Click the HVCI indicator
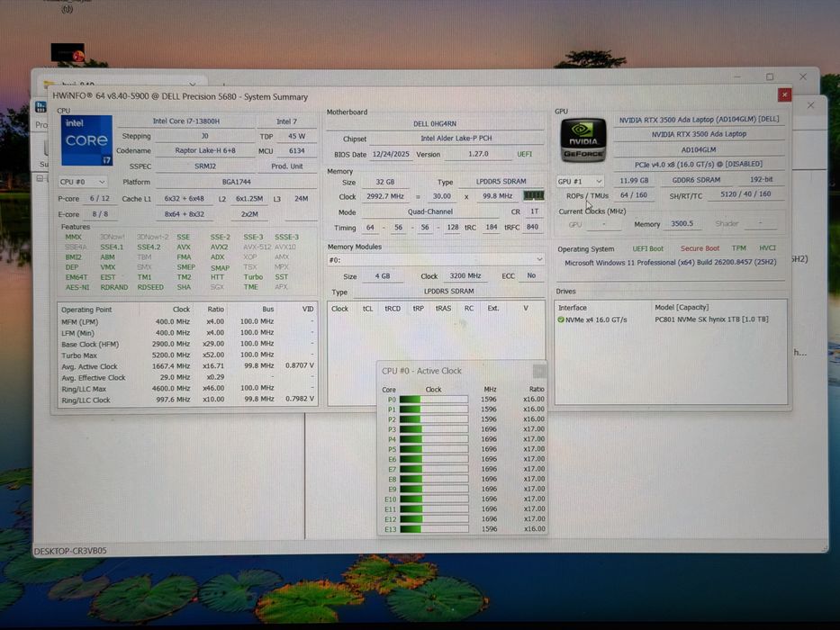The image size is (840, 630). click(767, 248)
